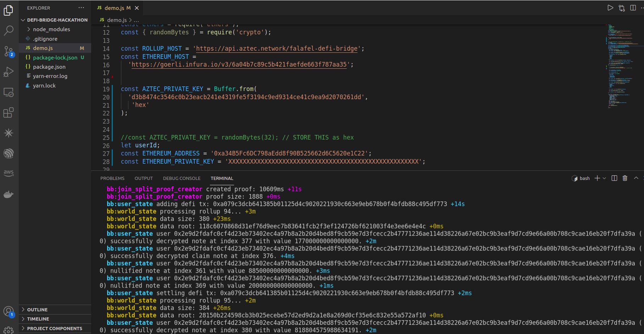Image resolution: width=644 pixels, height=334 pixels.
Task: Switch to the DEBUG CONSOLE tab
Action: 182,178
